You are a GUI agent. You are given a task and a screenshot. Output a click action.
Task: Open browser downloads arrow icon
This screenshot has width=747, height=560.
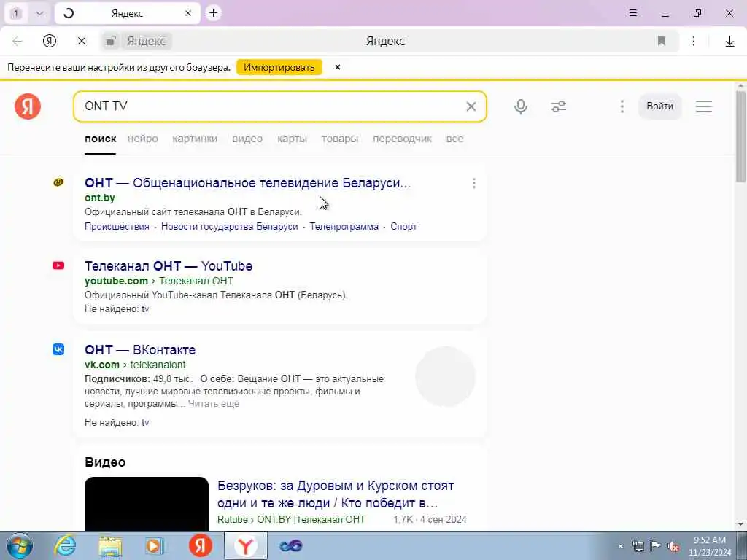coord(729,42)
